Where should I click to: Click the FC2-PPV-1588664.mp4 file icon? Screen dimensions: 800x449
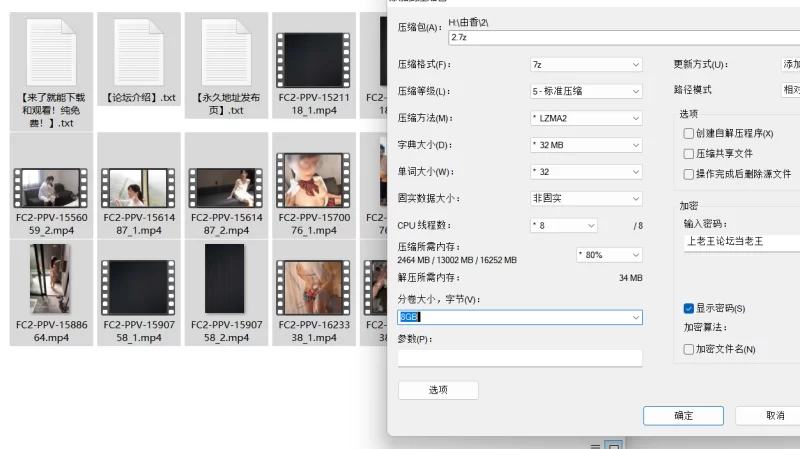(x=52, y=280)
